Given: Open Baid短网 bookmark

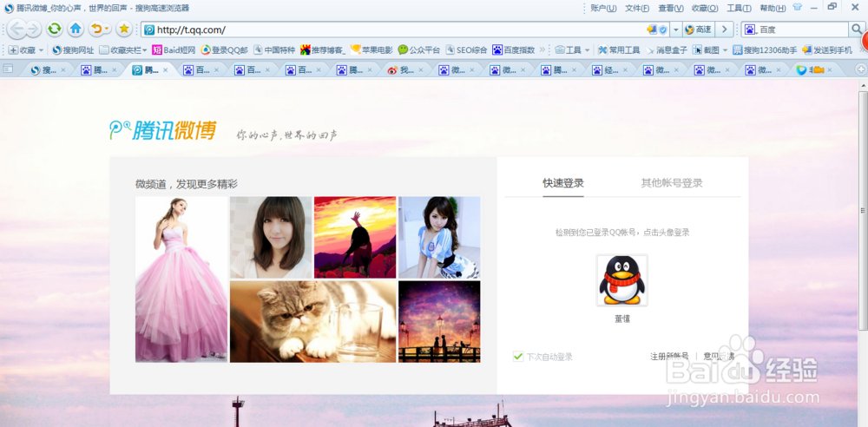Looking at the screenshot, I should 174,49.
